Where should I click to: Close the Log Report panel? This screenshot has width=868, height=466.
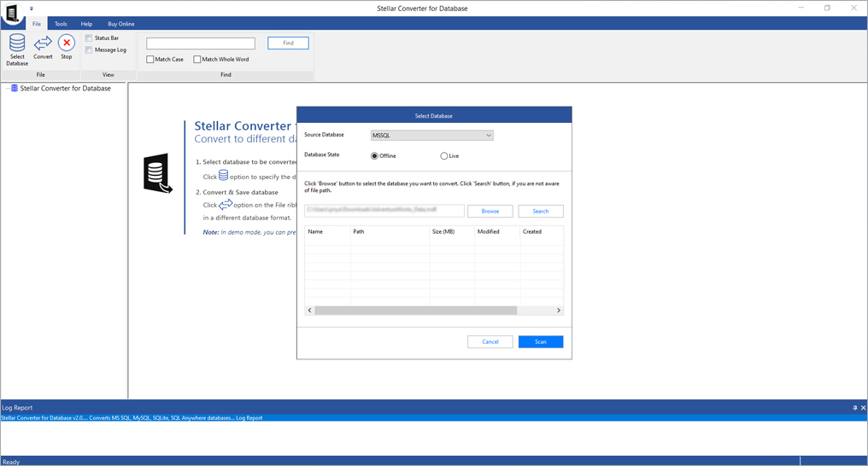[x=863, y=407]
